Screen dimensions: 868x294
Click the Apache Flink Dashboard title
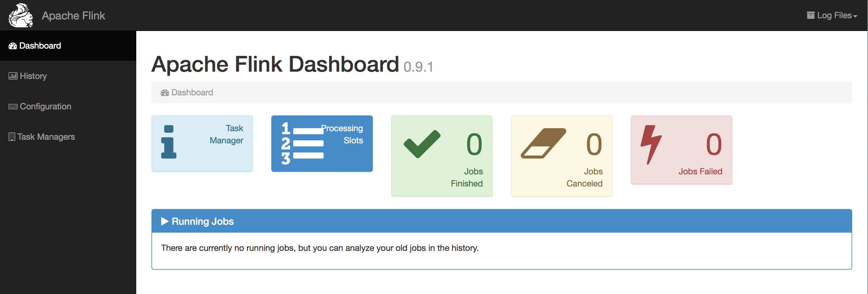275,64
